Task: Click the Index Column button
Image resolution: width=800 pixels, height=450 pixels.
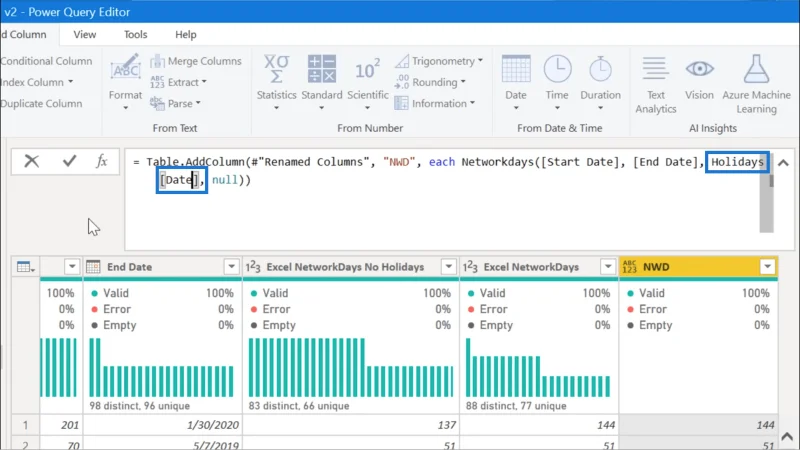Action: coord(33,82)
